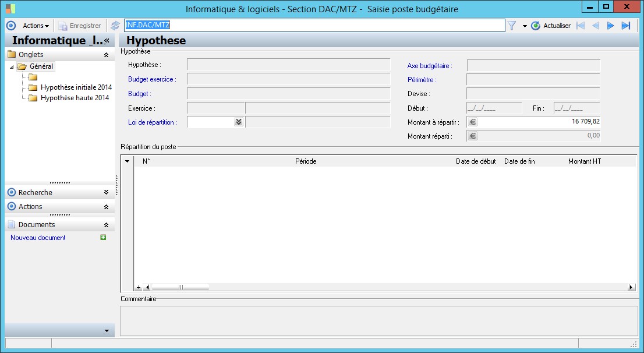Open the grid column menu triangle
Image resolution: width=644 pixels, height=353 pixels.
click(x=128, y=161)
